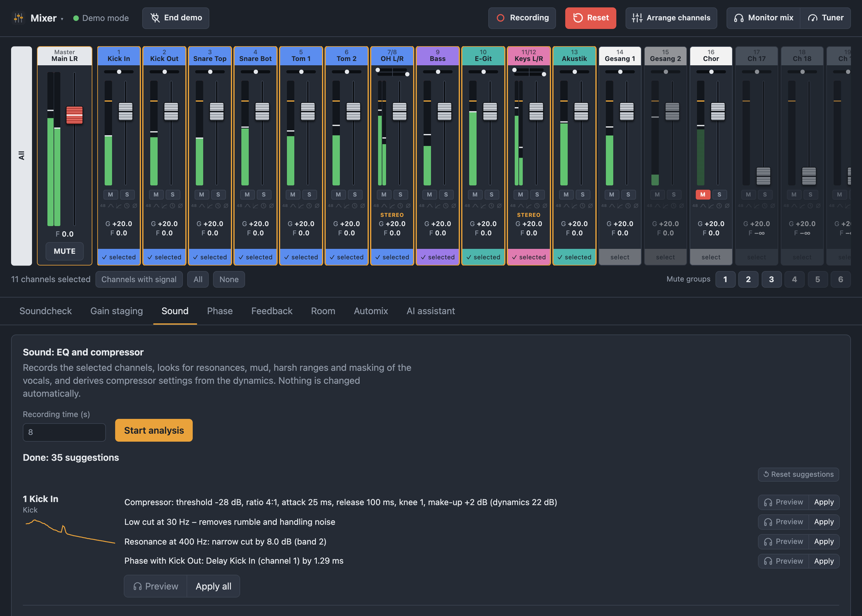
Task: Switch to the Soundcheck tab
Action: coord(46,311)
